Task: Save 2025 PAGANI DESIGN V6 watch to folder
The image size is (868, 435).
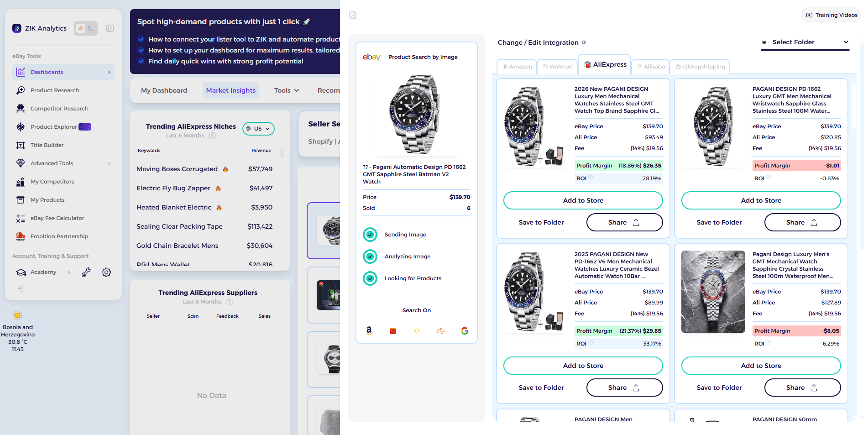Action: [x=541, y=388]
